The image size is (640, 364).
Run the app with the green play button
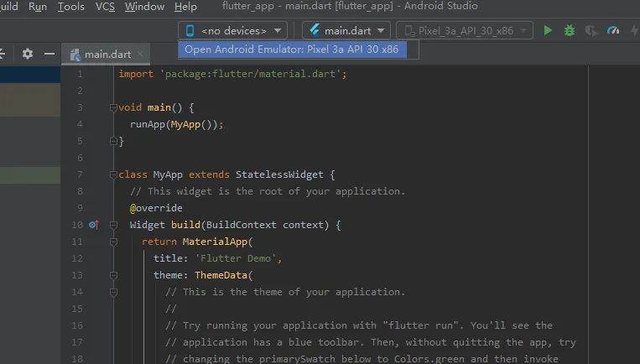coord(548,30)
